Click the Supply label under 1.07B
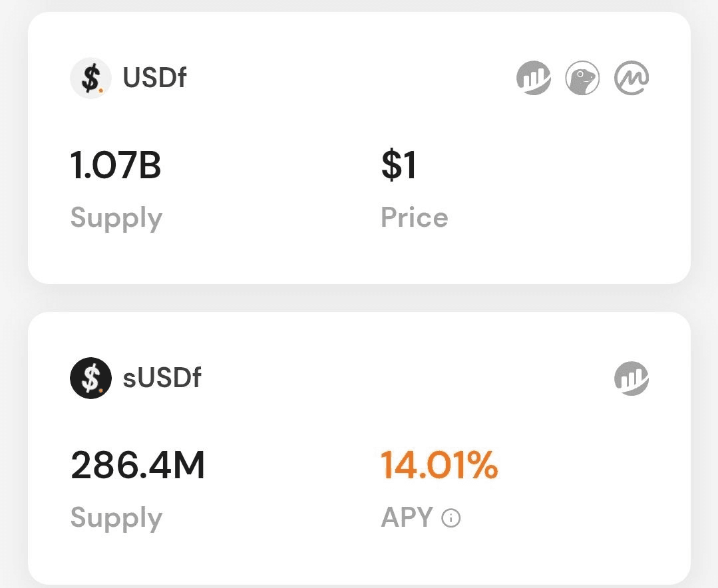This screenshot has height=588, width=718. (116, 219)
